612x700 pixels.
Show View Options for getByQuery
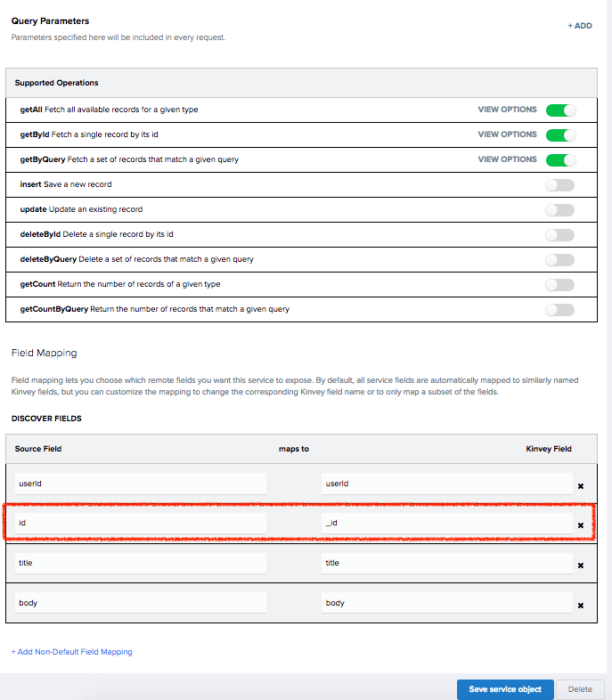coord(507,159)
